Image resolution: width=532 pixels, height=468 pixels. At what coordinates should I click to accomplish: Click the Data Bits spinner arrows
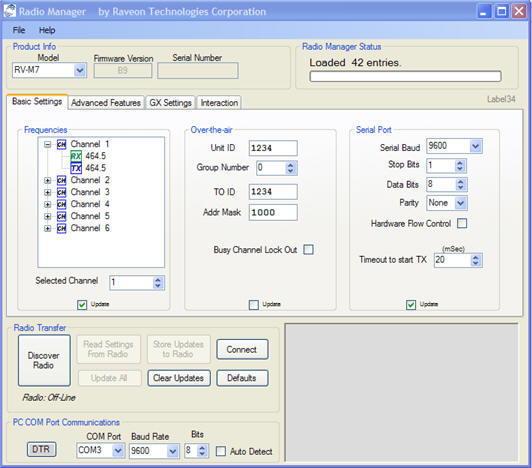460,185
